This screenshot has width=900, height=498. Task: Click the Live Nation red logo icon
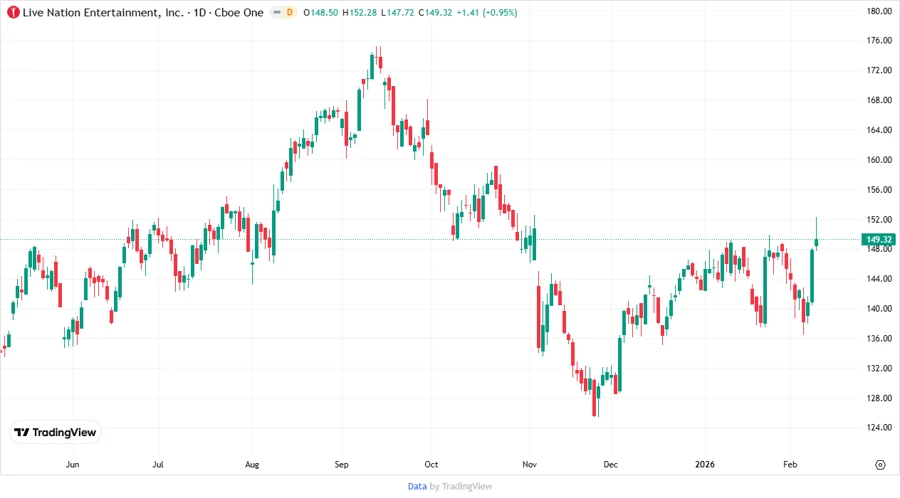click(x=13, y=13)
